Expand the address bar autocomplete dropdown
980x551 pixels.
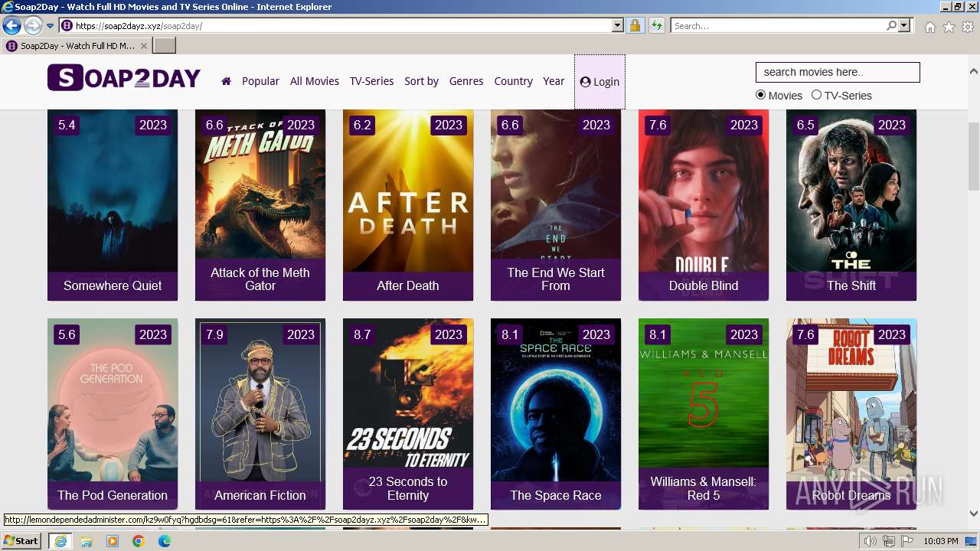(x=618, y=26)
